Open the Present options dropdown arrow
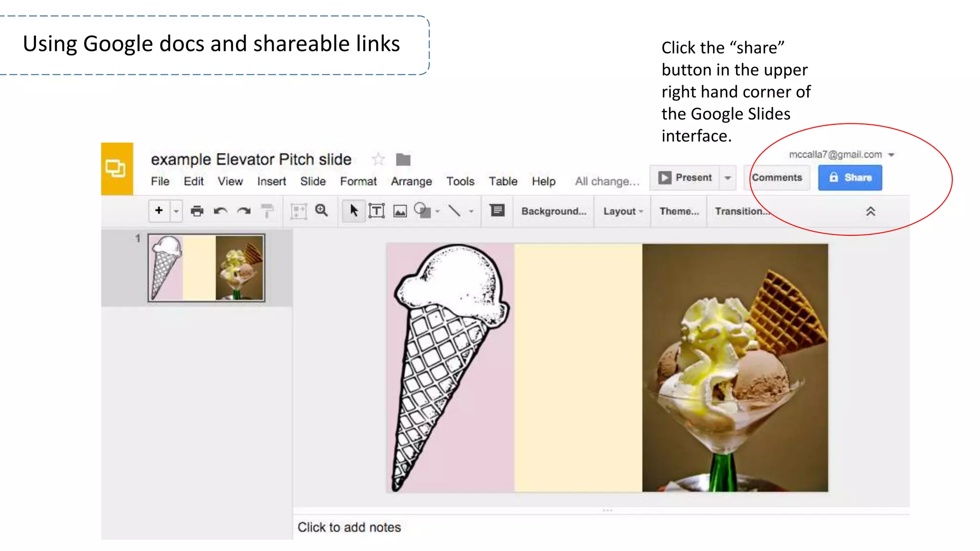The height and width of the screenshot is (551, 980). [x=727, y=178]
